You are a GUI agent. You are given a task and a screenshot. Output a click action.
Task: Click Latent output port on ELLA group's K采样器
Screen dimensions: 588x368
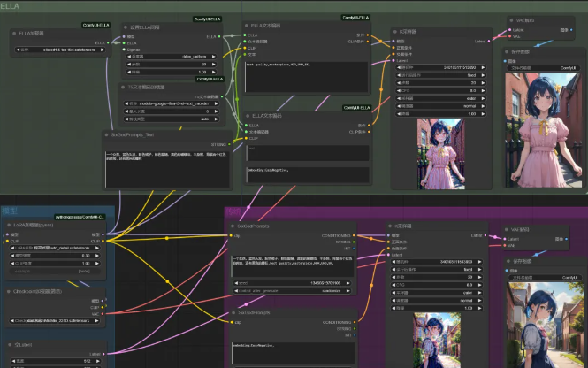click(x=489, y=41)
